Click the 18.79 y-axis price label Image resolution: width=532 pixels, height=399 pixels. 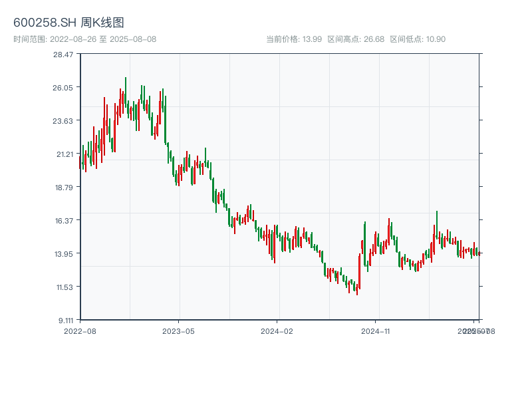click(x=63, y=187)
